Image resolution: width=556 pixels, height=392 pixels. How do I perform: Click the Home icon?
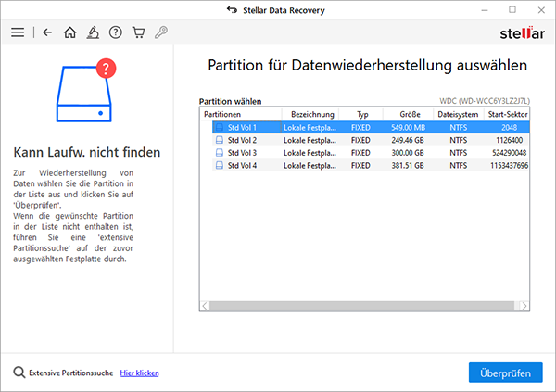(70, 32)
